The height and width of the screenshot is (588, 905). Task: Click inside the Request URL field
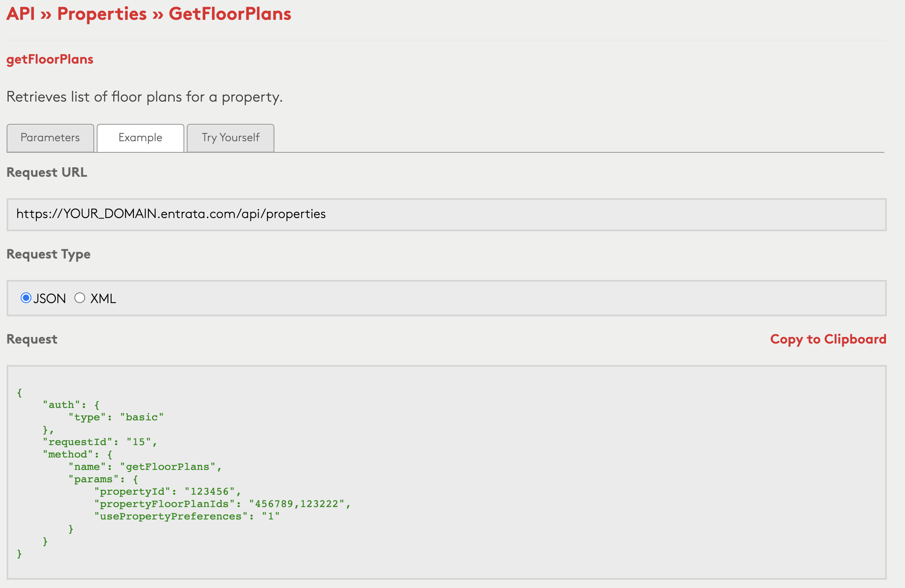(x=446, y=214)
